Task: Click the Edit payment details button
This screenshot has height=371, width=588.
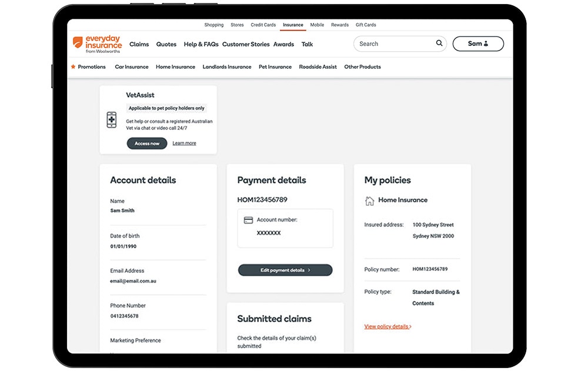Action: pos(285,270)
